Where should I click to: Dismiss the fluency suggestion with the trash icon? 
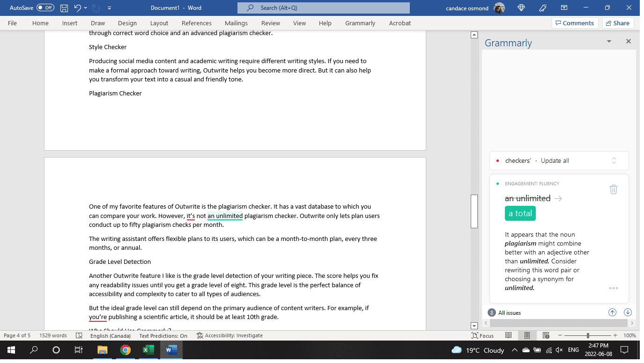click(614, 189)
